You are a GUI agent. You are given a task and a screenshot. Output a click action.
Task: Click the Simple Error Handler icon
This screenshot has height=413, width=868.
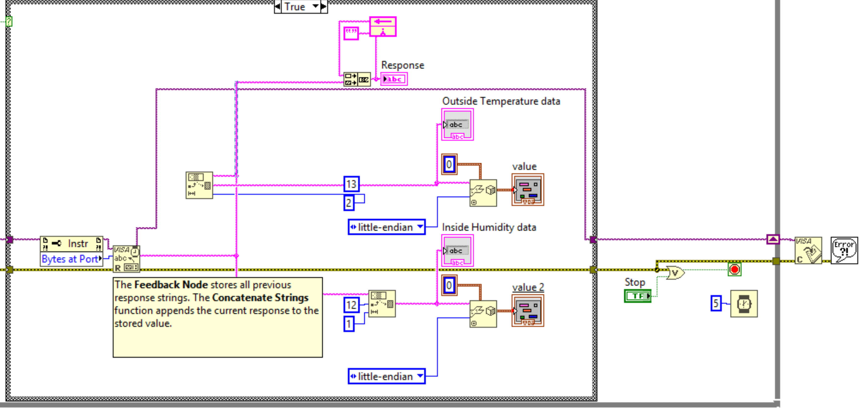[x=844, y=250]
